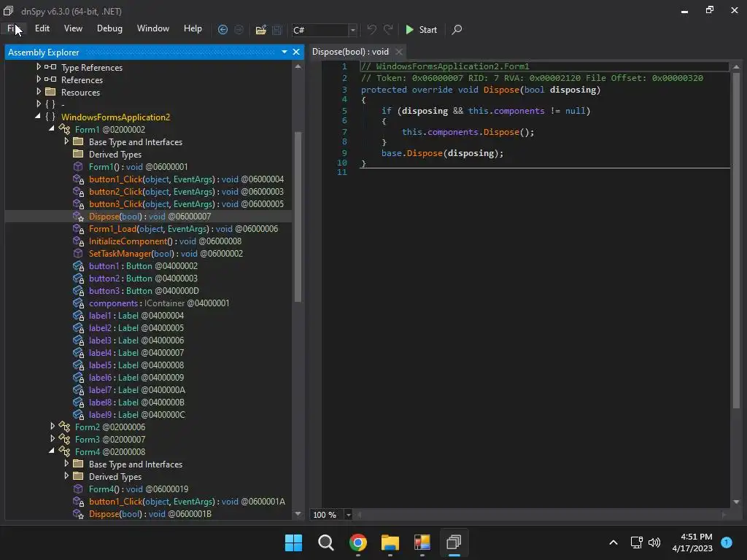Click the Form4 class icon

64,451
